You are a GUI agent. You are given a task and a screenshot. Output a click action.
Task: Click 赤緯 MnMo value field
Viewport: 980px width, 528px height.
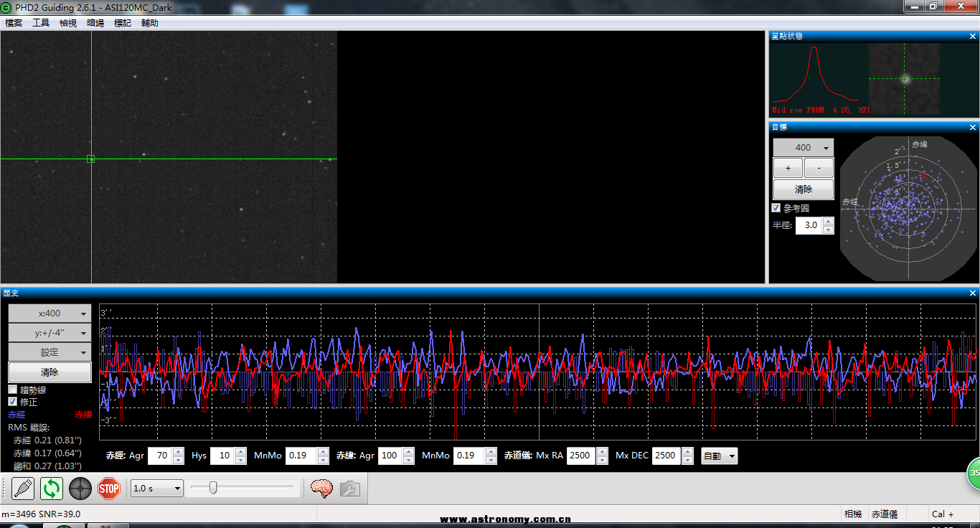coord(469,456)
